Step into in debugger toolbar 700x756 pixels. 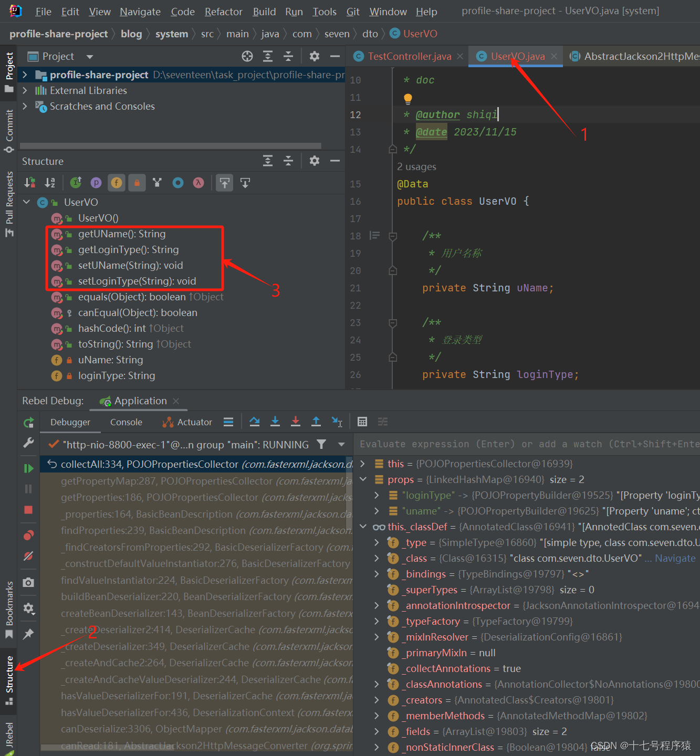275,422
